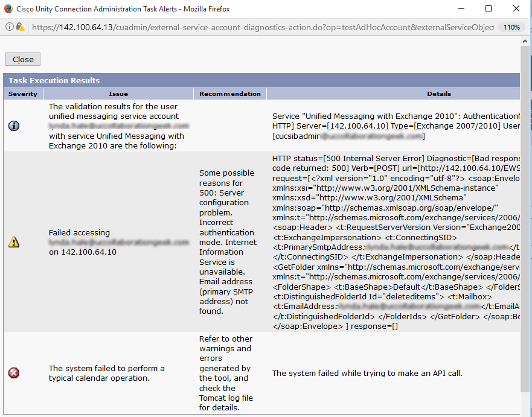Minimize the Firefox window
532x417 pixels.
tap(461, 8)
